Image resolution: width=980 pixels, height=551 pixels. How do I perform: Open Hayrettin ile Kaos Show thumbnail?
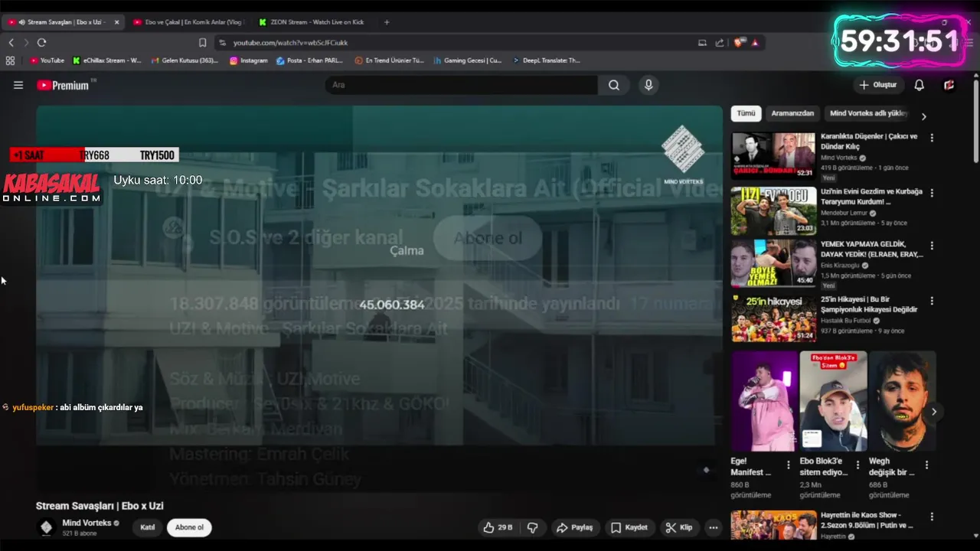pyautogui.click(x=773, y=525)
